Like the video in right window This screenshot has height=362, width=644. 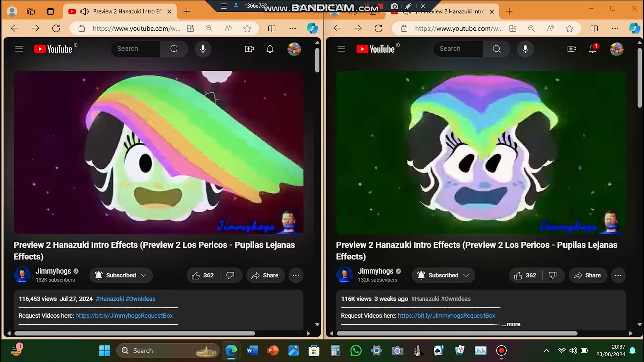click(525, 275)
